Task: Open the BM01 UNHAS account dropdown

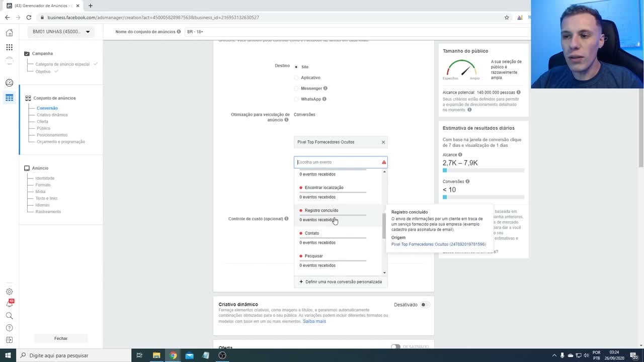Action: point(61,32)
